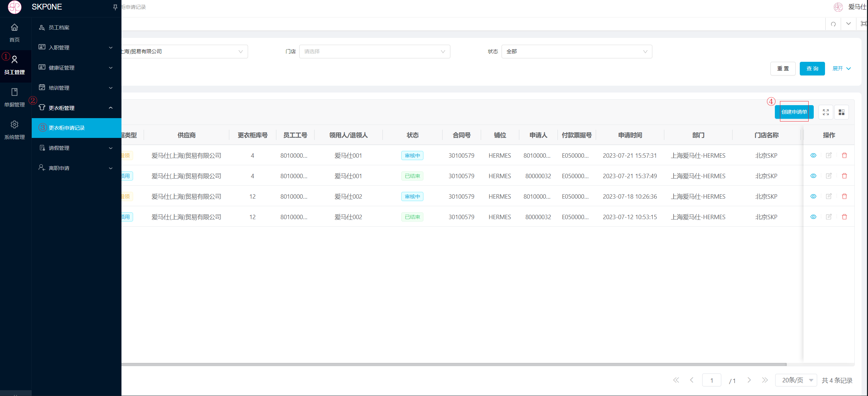This screenshot has width=868, height=396.
Task: Click the refresh icon in the tab bar
Action: click(x=833, y=24)
